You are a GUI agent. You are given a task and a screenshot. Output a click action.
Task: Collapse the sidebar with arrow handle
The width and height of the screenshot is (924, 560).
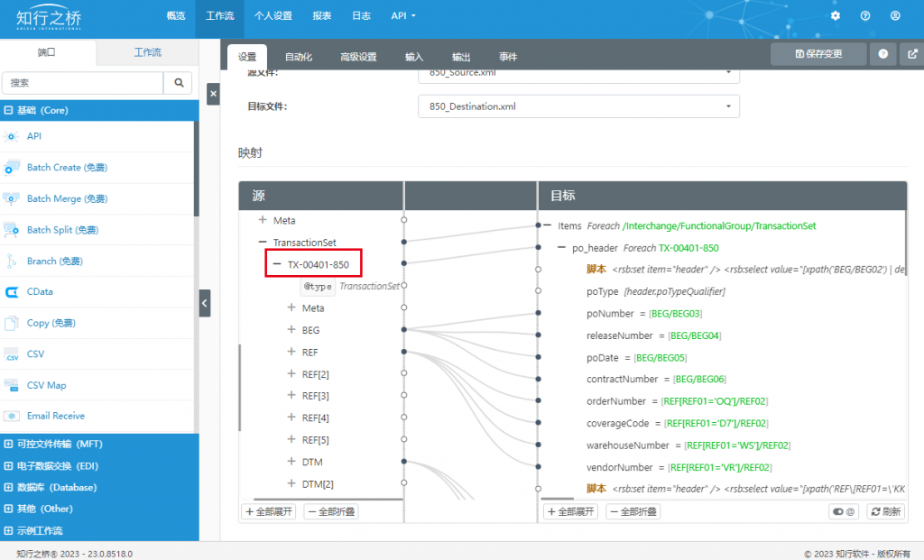tap(205, 303)
